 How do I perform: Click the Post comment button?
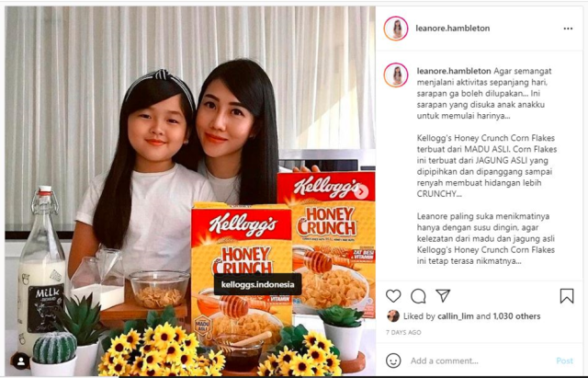point(564,361)
